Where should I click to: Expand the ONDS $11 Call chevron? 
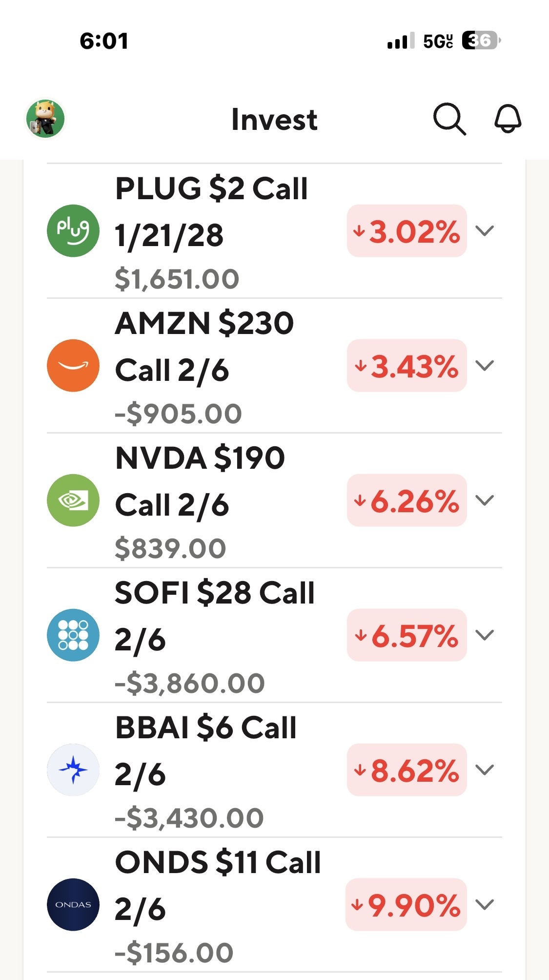[485, 904]
